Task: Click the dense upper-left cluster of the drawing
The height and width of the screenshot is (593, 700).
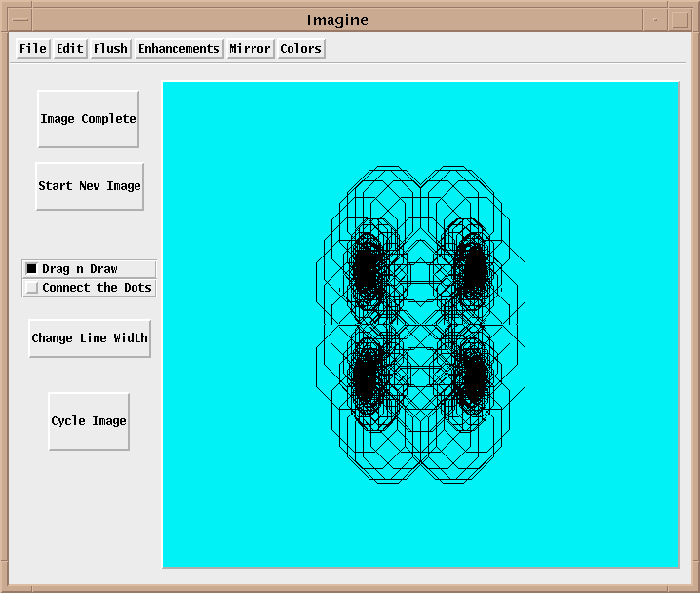Action: (x=367, y=271)
